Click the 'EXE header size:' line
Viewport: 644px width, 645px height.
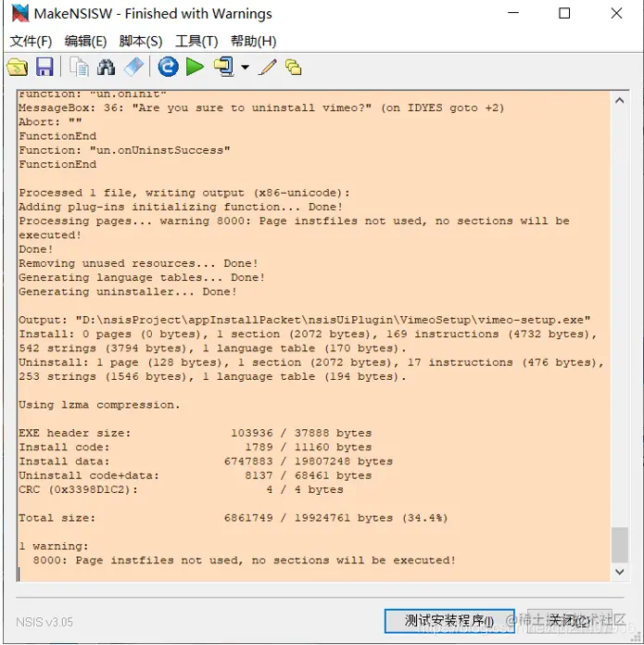(195, 433)
